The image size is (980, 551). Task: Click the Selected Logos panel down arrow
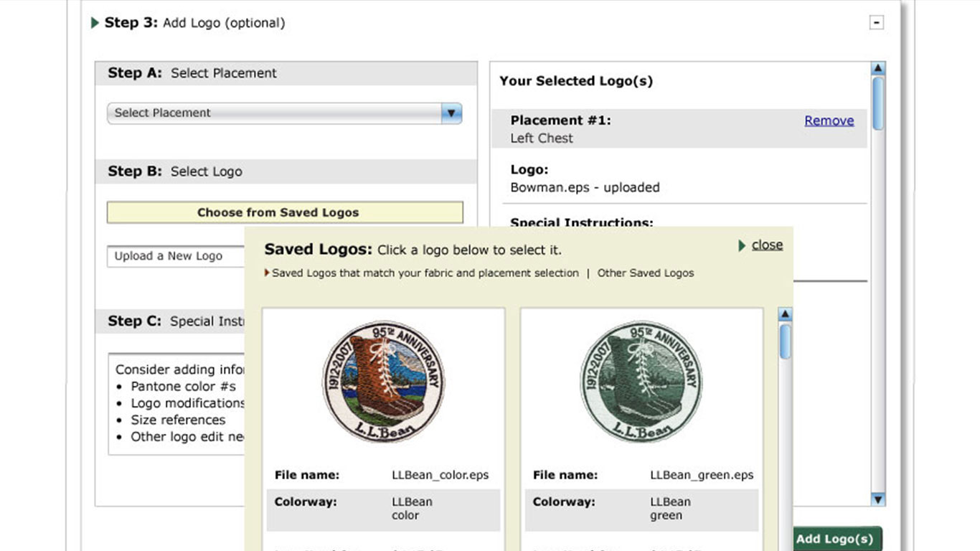[x=878, y=499]
